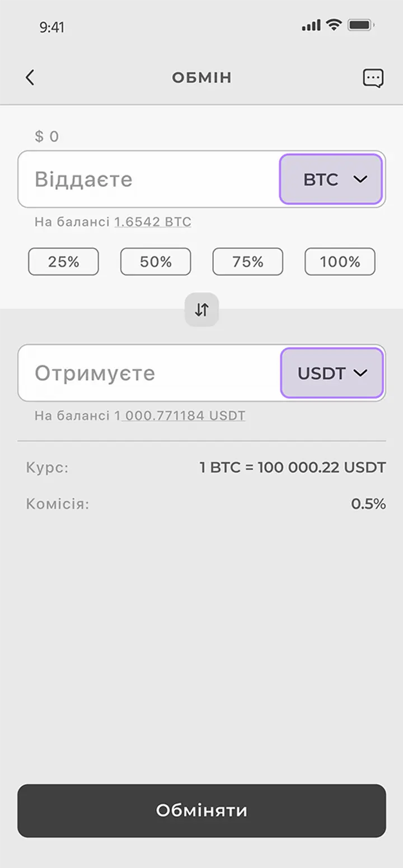Image resolution: width=403 pixels, height=868 pixels.
Task: Select the 25% amount option
Action: click(63, 262)
